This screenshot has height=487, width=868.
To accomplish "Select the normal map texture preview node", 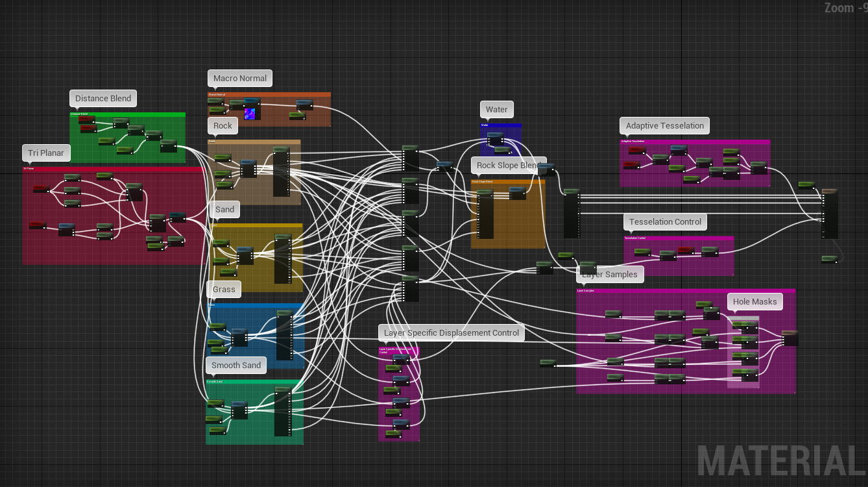I will [x=251, y=109].
